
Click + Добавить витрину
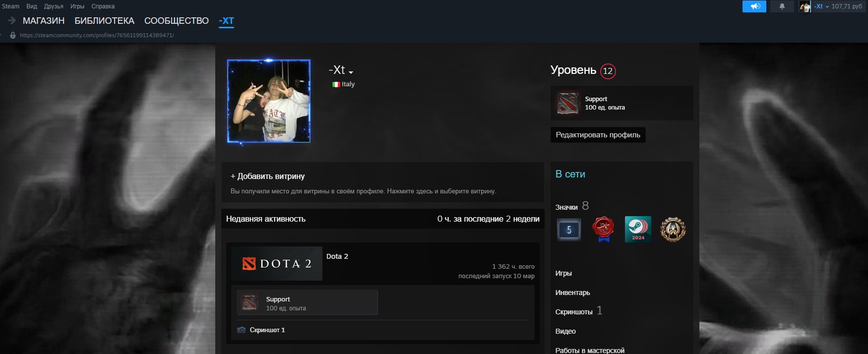click(x=268, y=176)
